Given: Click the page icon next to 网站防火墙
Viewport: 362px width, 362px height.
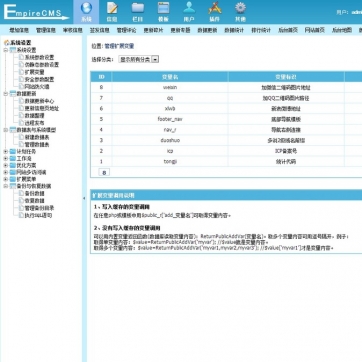Looking at the screenshot, I should tap(21, 87).
